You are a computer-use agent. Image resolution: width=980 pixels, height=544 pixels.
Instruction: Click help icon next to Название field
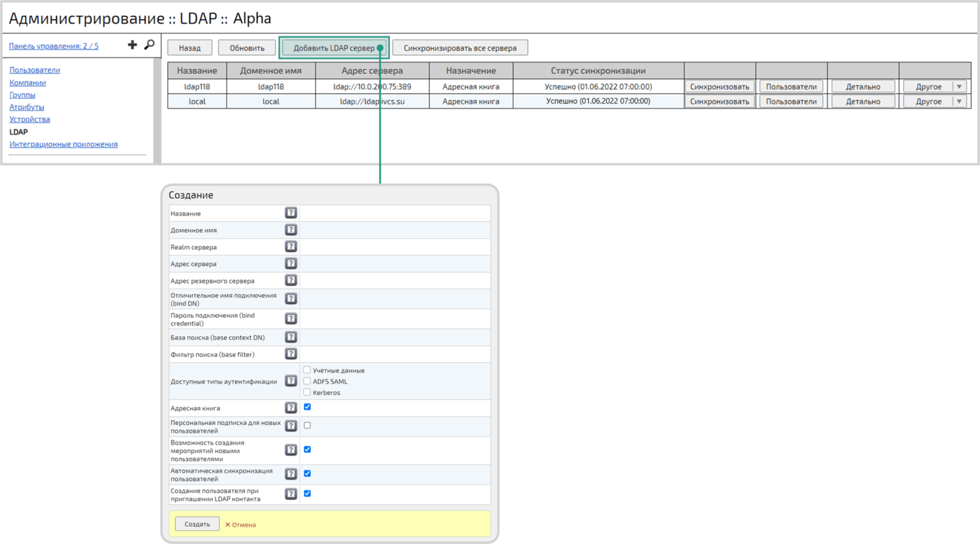[291, 213]
